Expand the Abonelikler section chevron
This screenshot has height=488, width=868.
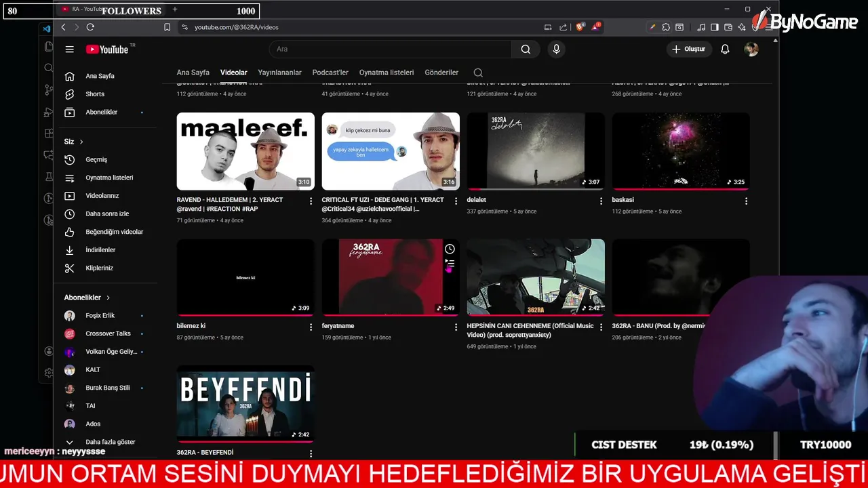108,298
